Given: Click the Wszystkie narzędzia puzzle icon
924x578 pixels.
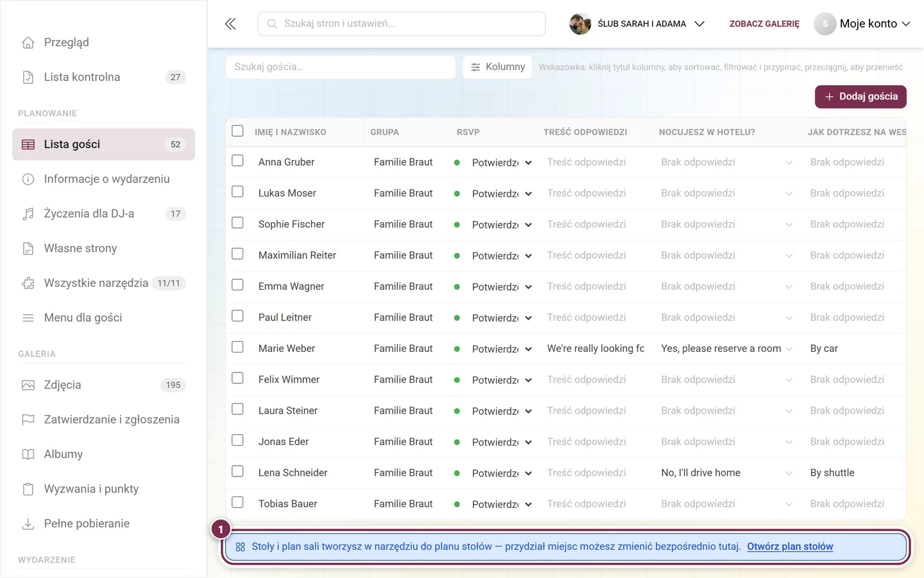Looking at the screenshot, I should [x=28, y=283].
